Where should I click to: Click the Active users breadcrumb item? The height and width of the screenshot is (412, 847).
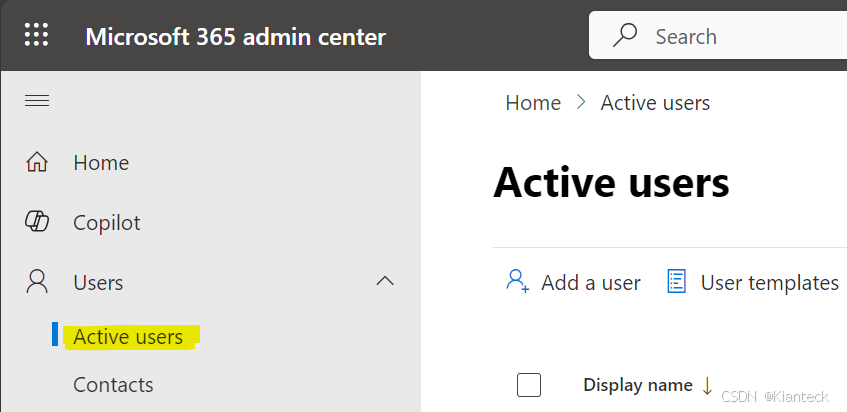click(655, 103)
